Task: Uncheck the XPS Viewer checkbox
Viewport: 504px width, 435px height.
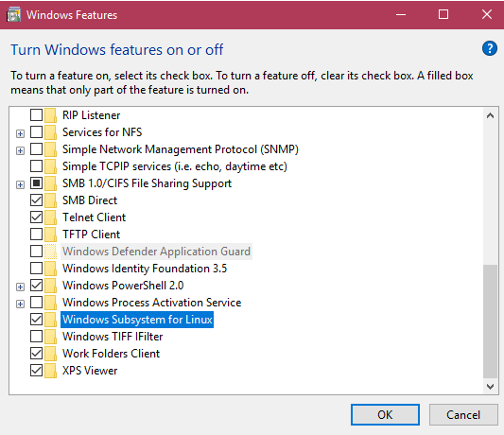Action: (36, 371)
